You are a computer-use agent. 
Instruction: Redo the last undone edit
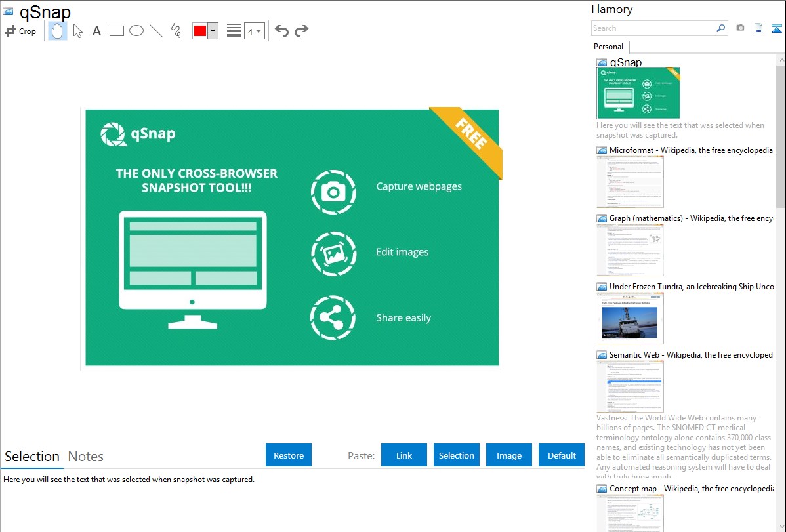coord(301,31)
